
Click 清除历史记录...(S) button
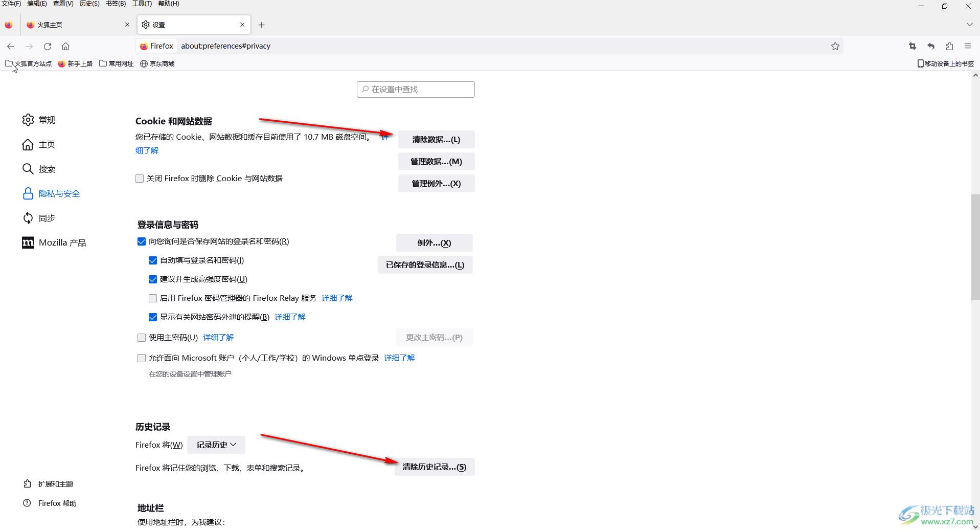point(435,467)
